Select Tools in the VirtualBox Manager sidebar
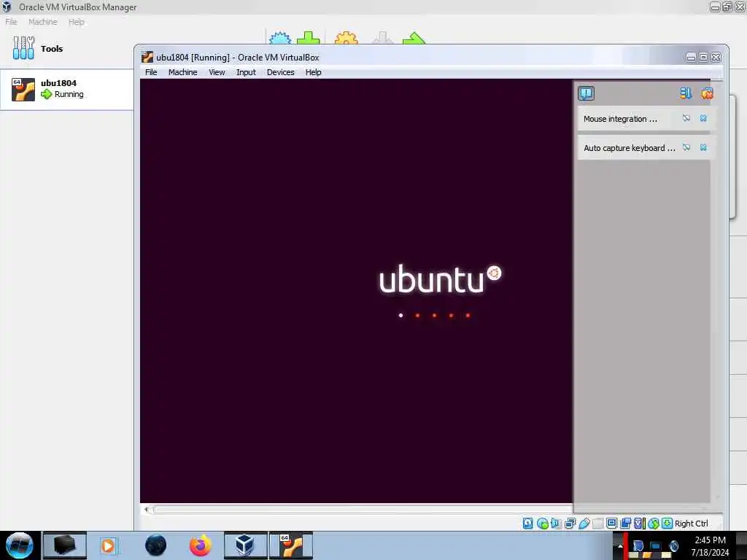Screen dimensions: 747x560 (66, 48)
